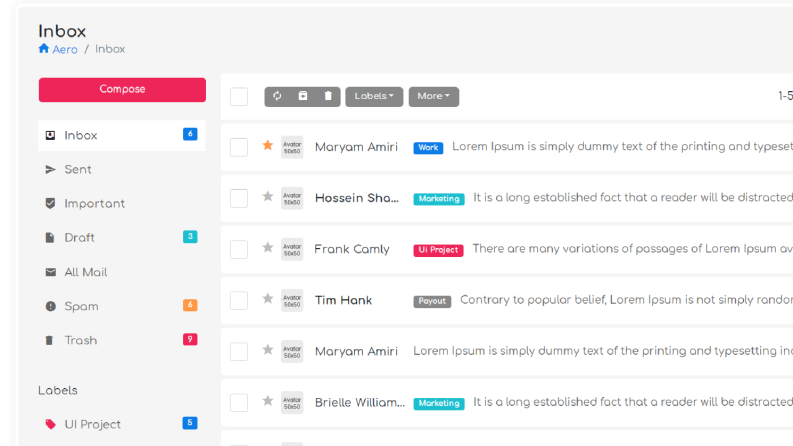Click the Compose button
Screen dimensions: 793x446
122,90
